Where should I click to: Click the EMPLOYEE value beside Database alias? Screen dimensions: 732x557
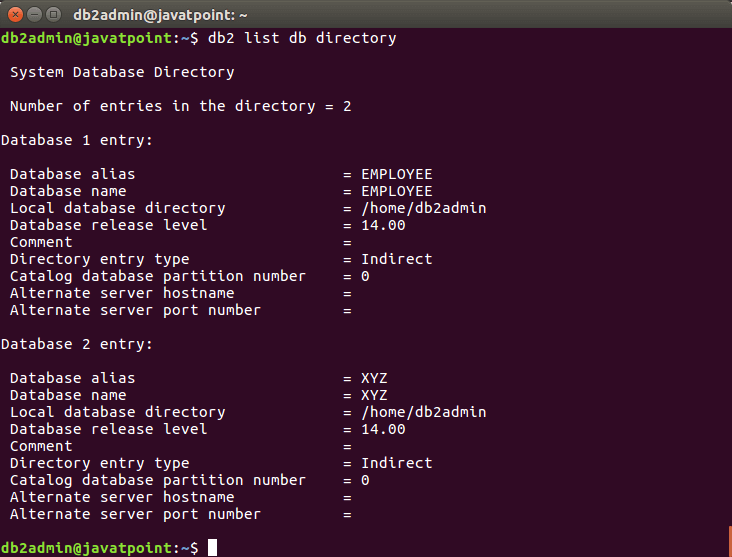click(x=396, y=174)
